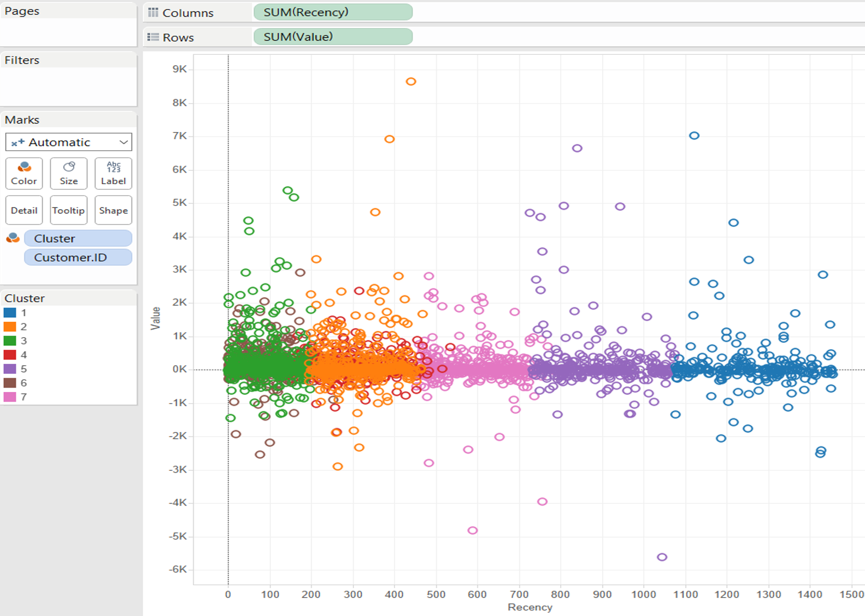Click the Detail marks card

(x=24, y=210)
